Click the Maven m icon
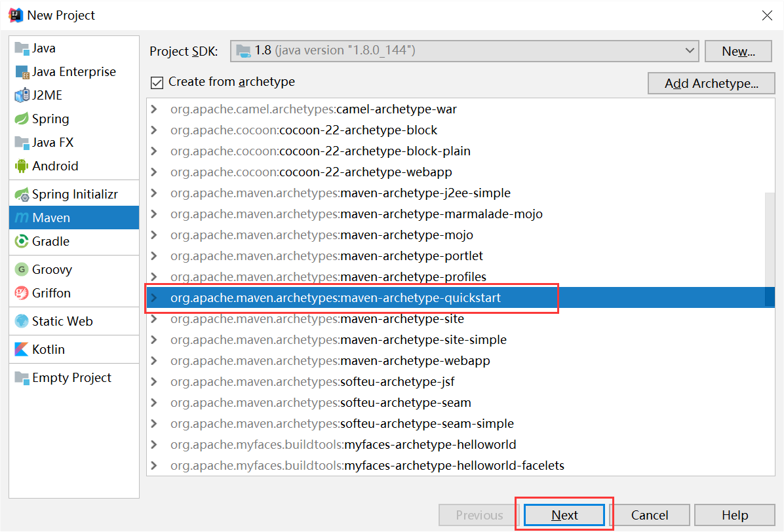Viewport: 784px width, 532px height. click(x=22, y=218)
